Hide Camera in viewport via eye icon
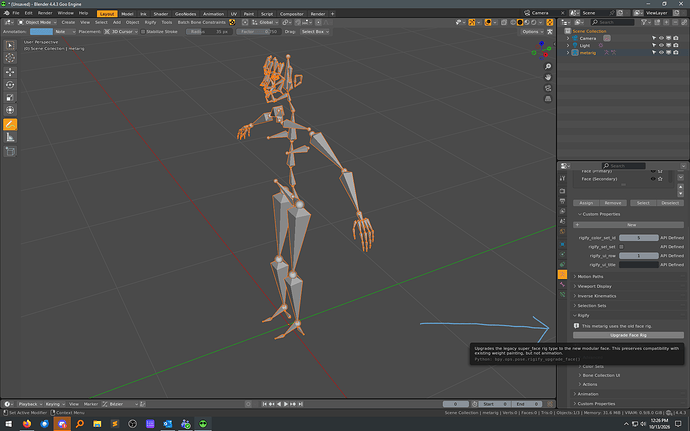Image resolution: width=690 pixels, height=431 pixels. point(661,38)
